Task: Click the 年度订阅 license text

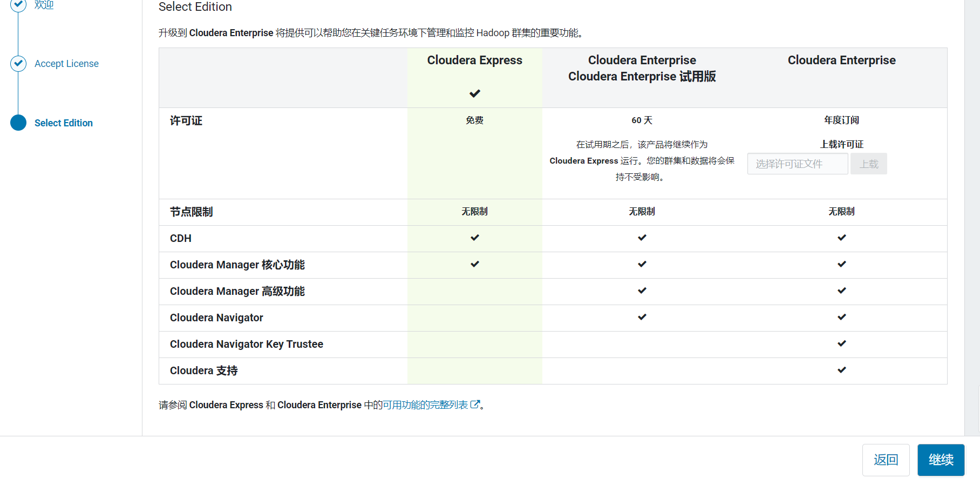Action: click(841, 120)
